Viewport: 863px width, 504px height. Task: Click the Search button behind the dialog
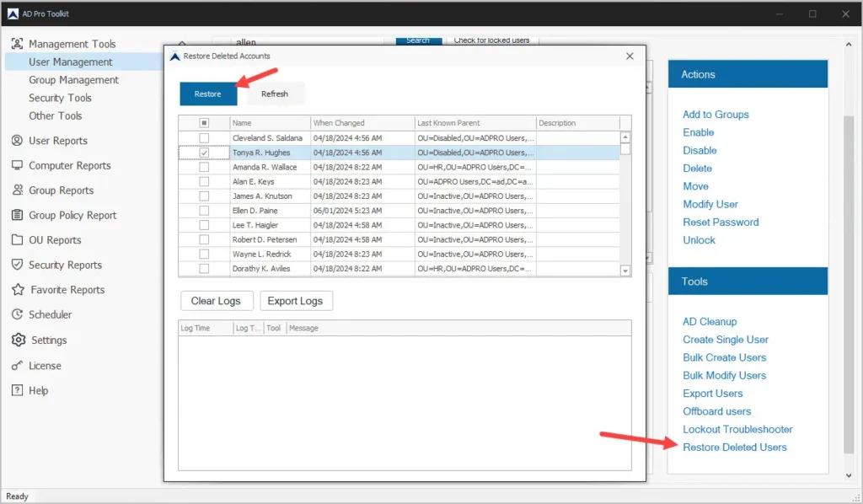pos(418,40)
